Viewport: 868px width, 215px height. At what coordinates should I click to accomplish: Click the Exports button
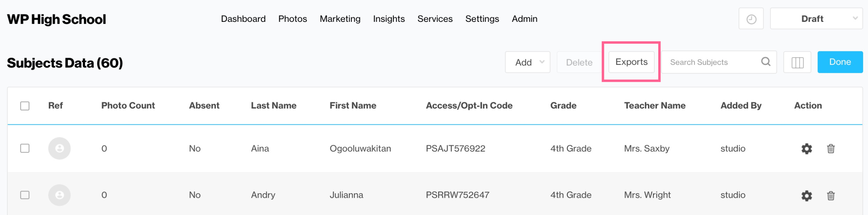click(x=631, y=62)
